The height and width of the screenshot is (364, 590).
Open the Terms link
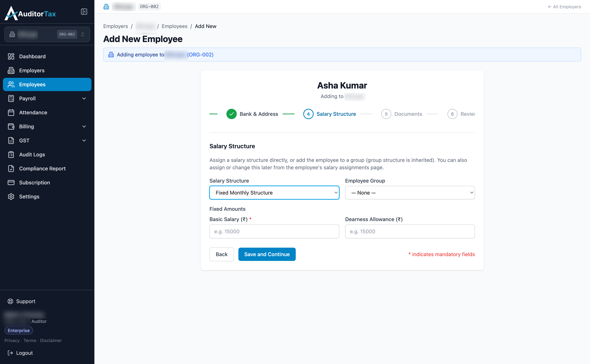(30, 340)
